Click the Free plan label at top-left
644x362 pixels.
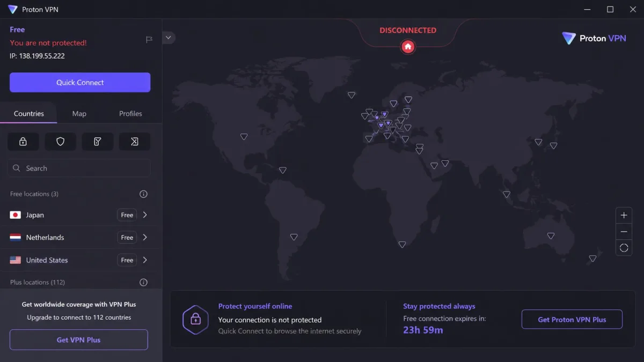(x=17, y=29)
